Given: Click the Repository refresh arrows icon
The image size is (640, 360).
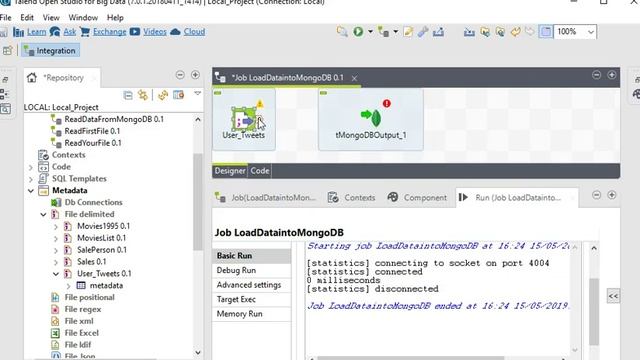Looking at the screenshot, I should [x=163, y=95].
